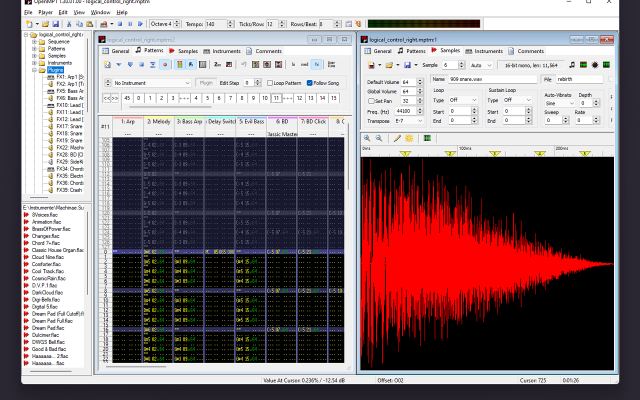Select 'Cloud Nine.flac' in the file list
640x400 pixels.
point(48,257)
